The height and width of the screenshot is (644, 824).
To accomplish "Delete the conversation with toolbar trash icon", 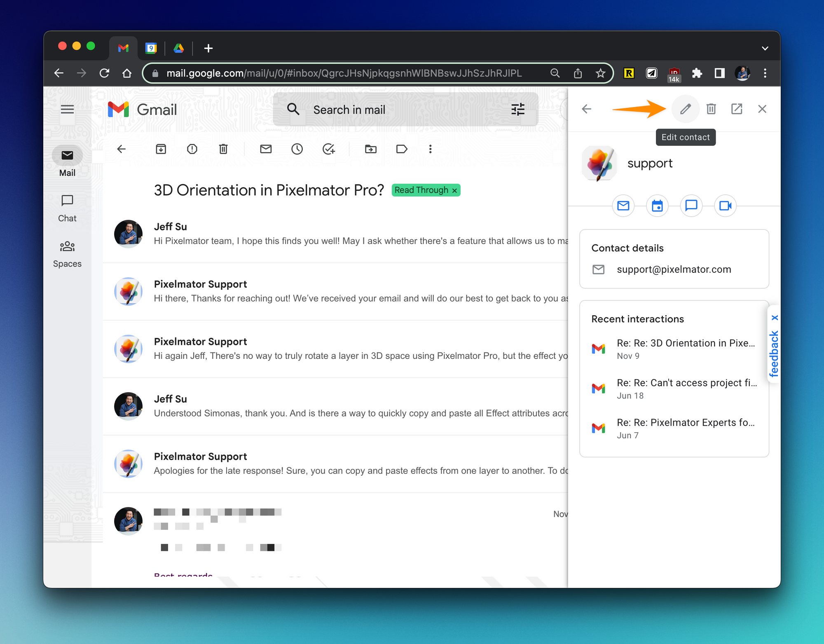I will point(223,149).
